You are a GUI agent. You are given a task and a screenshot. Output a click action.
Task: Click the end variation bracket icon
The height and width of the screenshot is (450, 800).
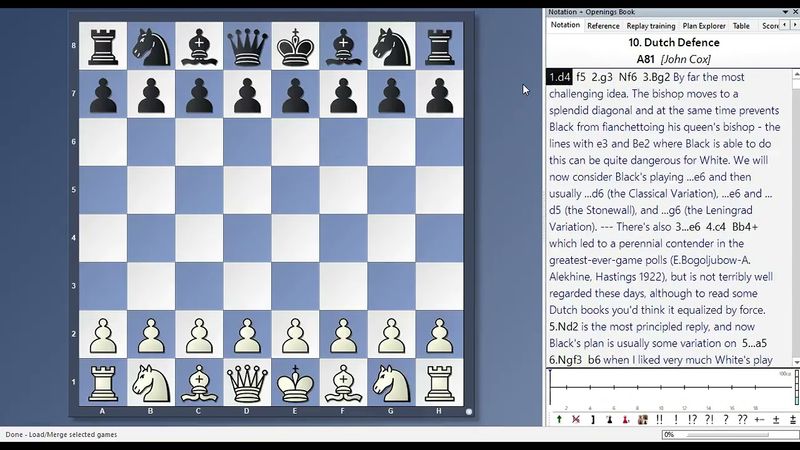[x=592, y=420]
